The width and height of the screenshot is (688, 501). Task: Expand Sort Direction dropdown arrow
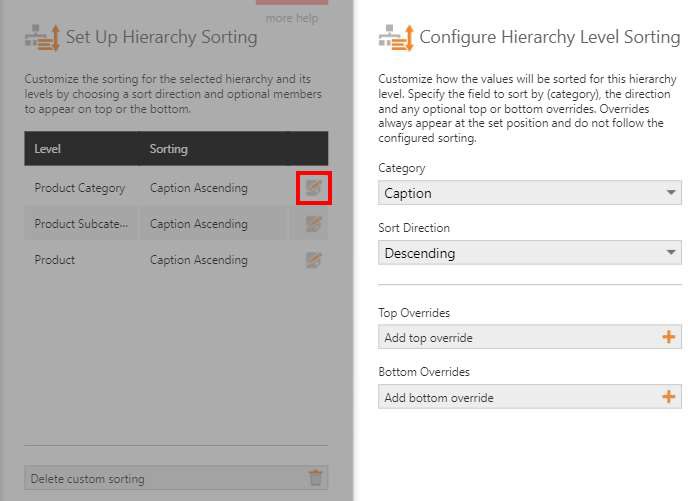pos(670,252)
